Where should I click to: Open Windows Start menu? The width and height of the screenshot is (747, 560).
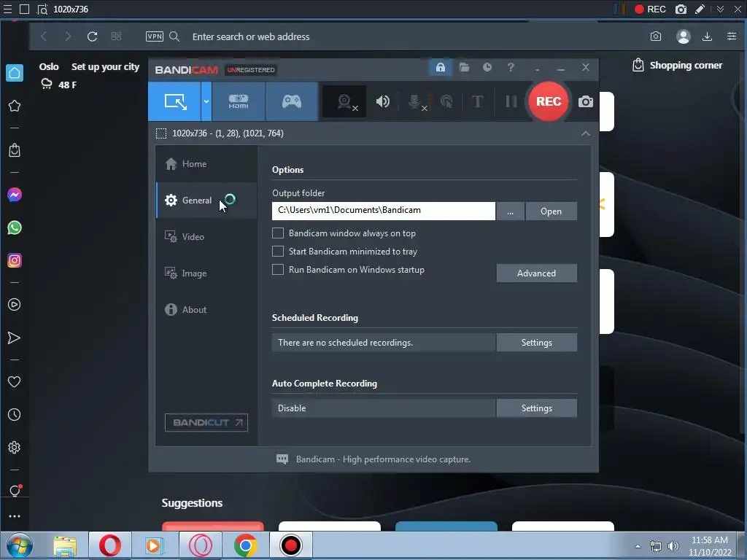pyautogui.click(x=19, y=545)
